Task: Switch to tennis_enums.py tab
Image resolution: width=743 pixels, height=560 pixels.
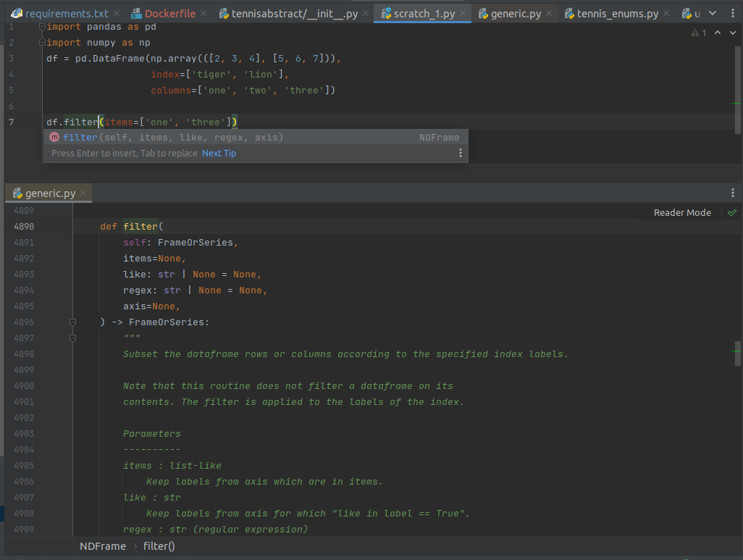Action: point(618,14)
